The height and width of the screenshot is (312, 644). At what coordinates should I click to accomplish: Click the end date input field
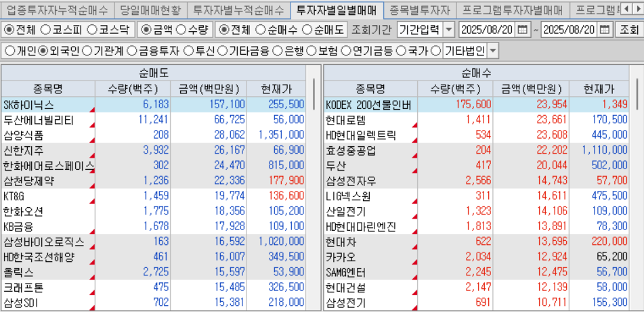570,30
